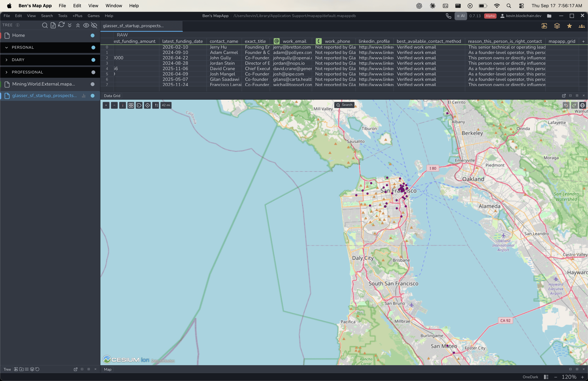Click the list legend icon on map toolbar
The height and width of the screenshot is (381, 588).
(x=156, y=105)
